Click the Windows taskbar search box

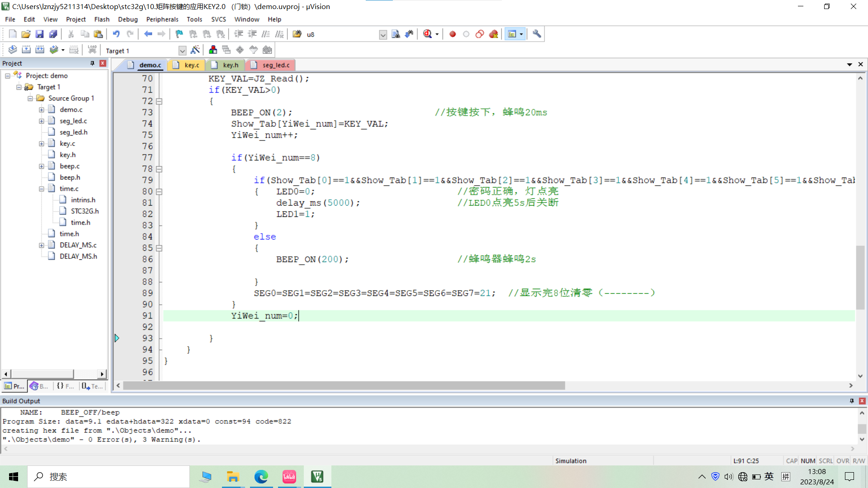tap(108, 477)
